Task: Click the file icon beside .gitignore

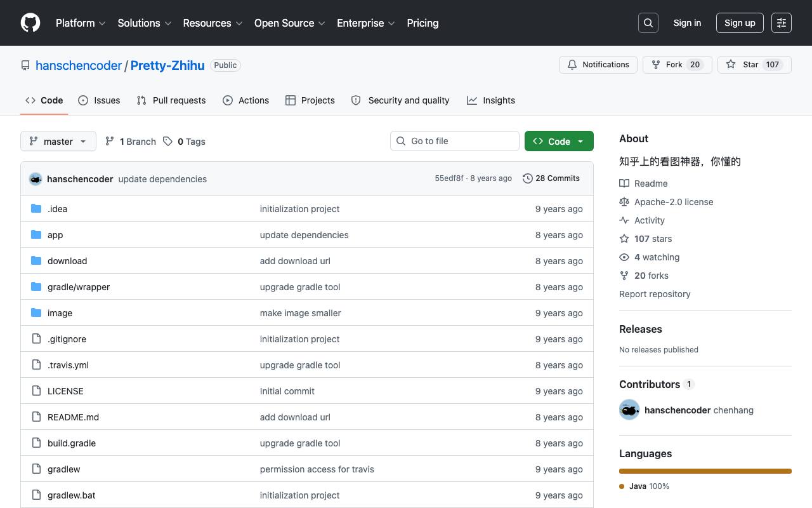Action: point(36,339)
